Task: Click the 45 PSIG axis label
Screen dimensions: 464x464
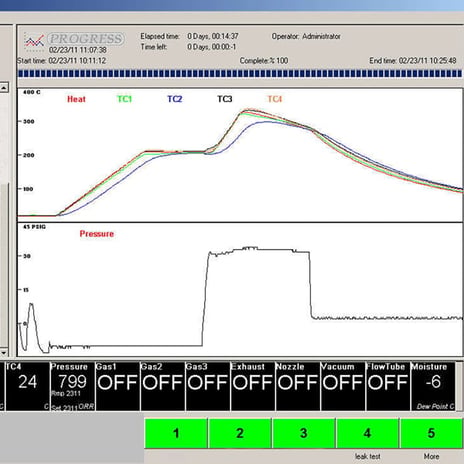Action: 34,227
